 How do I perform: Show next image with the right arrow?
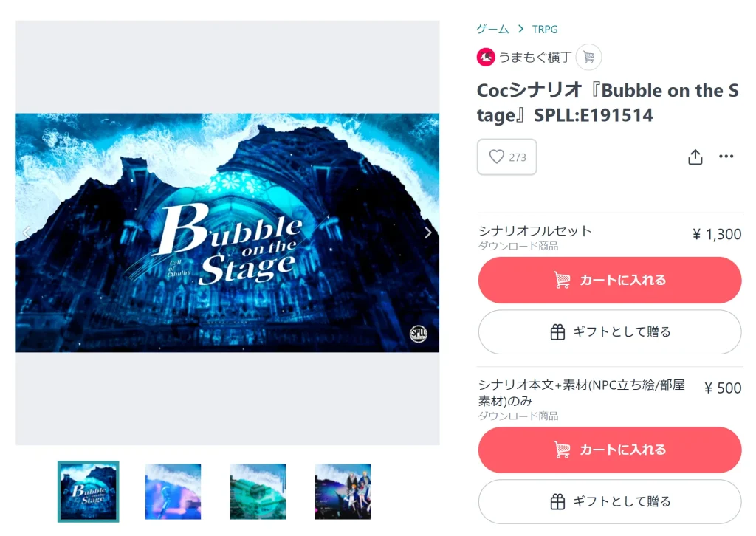coord(427,233)
